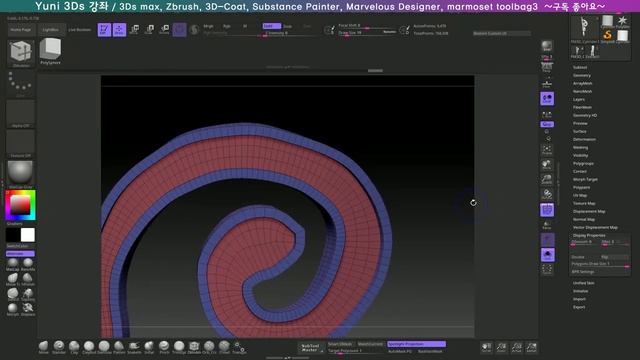
Task: Adjust the Draw Size slider
Action: 366,33
